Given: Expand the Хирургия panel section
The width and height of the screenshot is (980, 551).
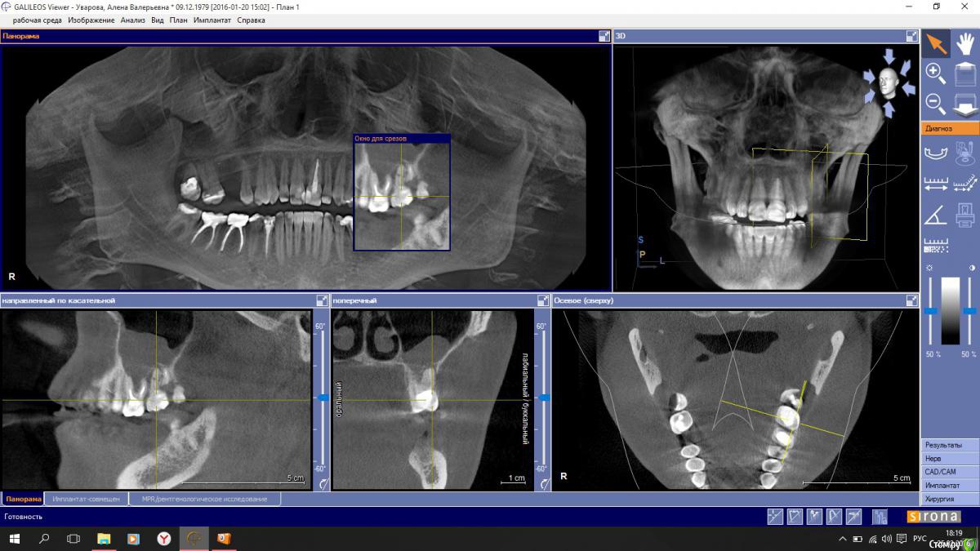Looking at the screenshot, I should [x=950, y=499].
